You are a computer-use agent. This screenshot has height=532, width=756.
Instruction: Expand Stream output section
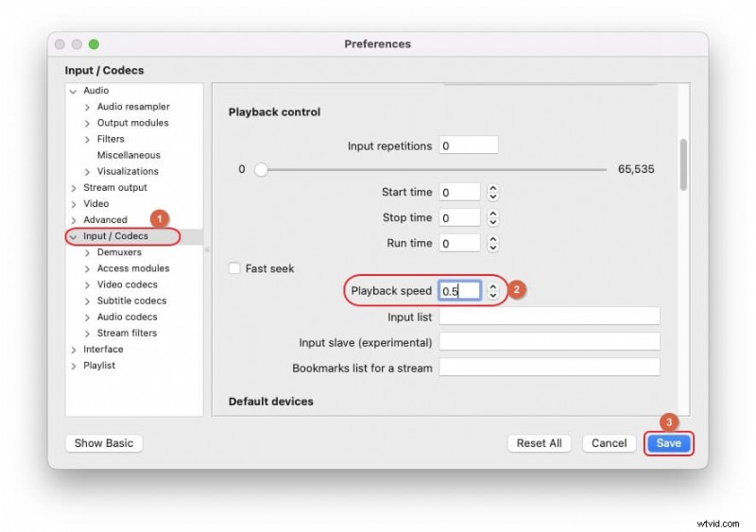(74, 188)
